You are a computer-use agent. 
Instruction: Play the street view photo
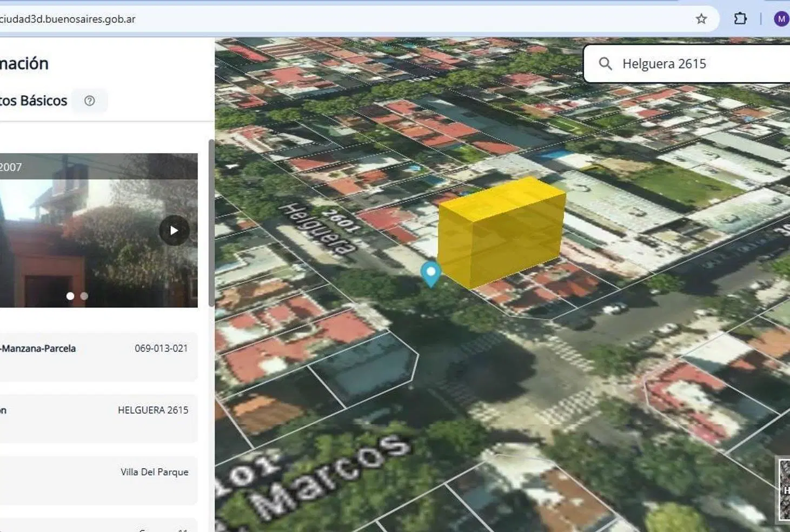[174, 230]
